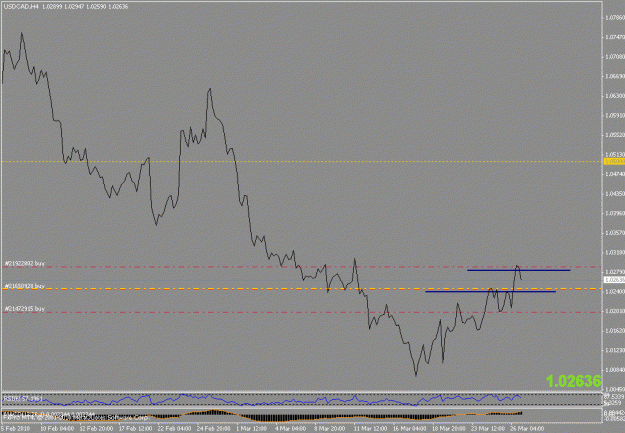Click the 16 Mar 04:00 time label

click(x=410, y=429)
